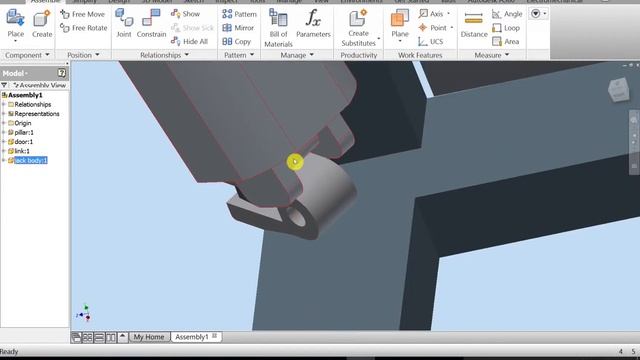Select the Area measure tool
The image size is (640, 360).
click(x=505, y=42)
